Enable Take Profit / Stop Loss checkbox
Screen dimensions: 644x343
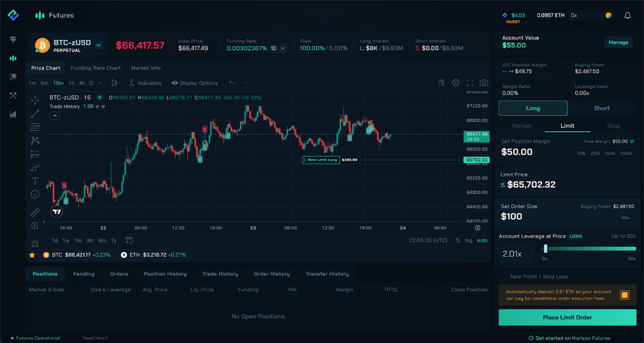[x=503, y=276]
